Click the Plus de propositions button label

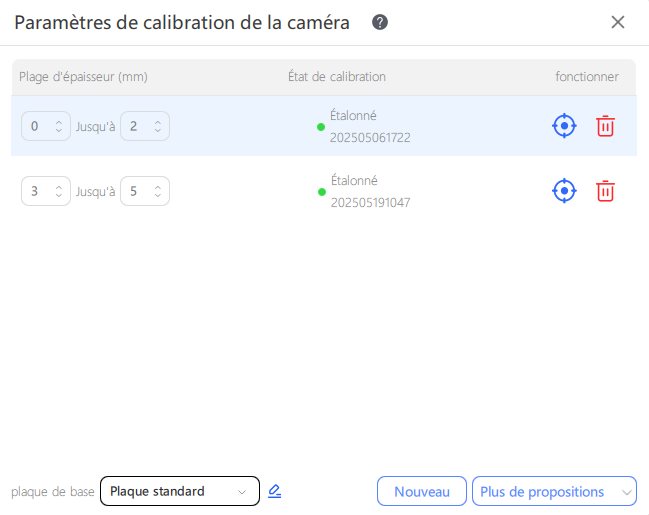[x=542, y=492]
